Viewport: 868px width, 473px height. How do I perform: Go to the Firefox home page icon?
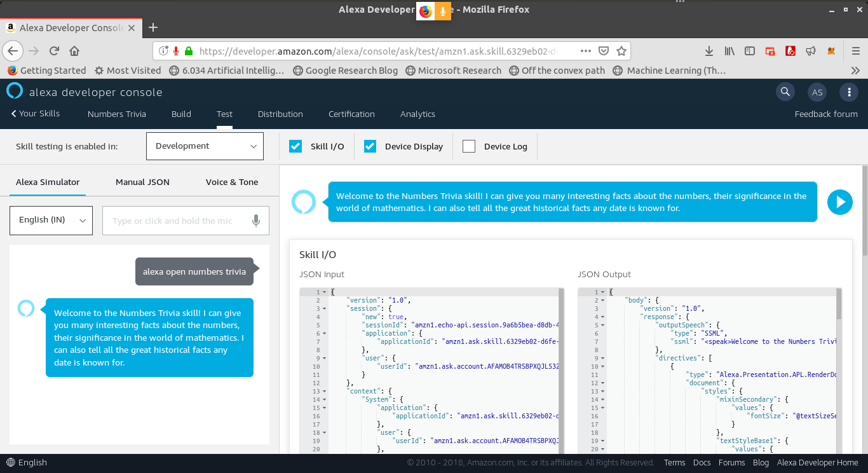pos(74,51)
